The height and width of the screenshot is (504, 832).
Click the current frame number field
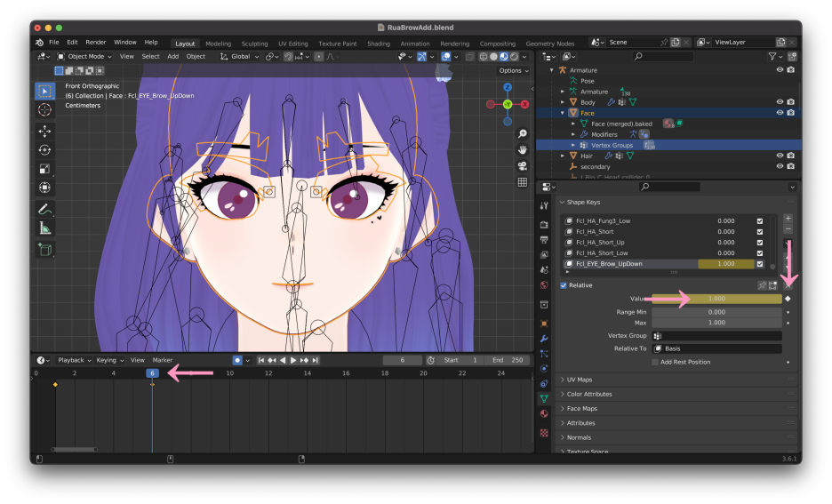click(402, 360)
